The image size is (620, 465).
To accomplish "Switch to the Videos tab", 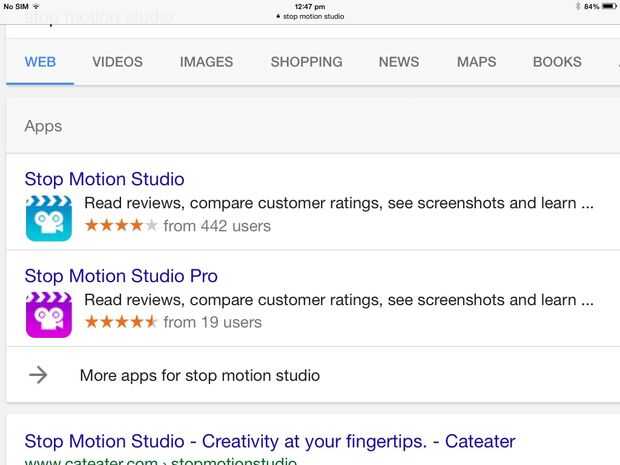I will [x=117, y=62].
